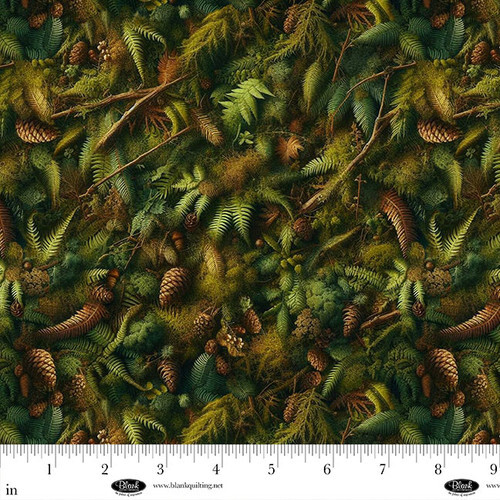Click the "in" unit label on the ruler
500x500 pixels.
12,490
